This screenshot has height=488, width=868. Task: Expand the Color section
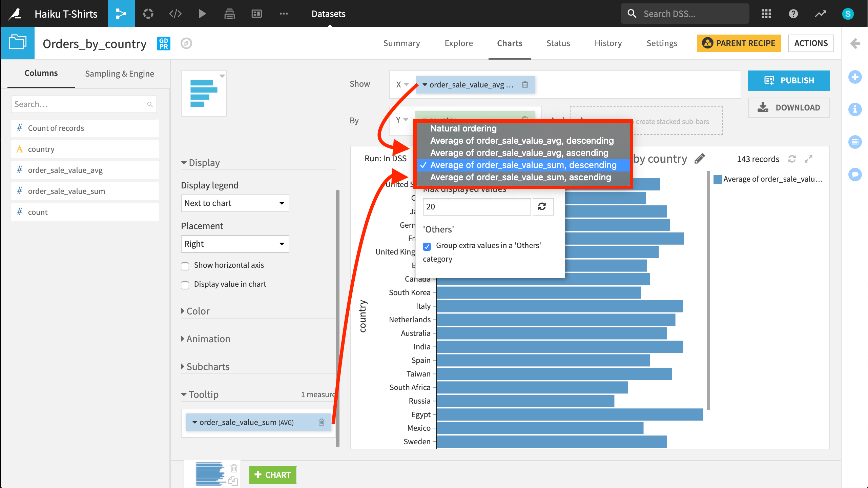(198, 311)
